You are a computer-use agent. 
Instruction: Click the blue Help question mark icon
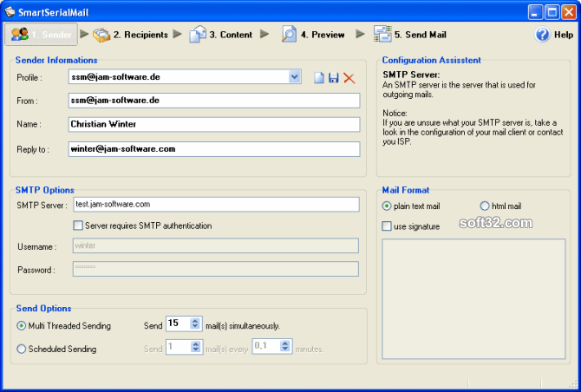(x=543, y=35)
